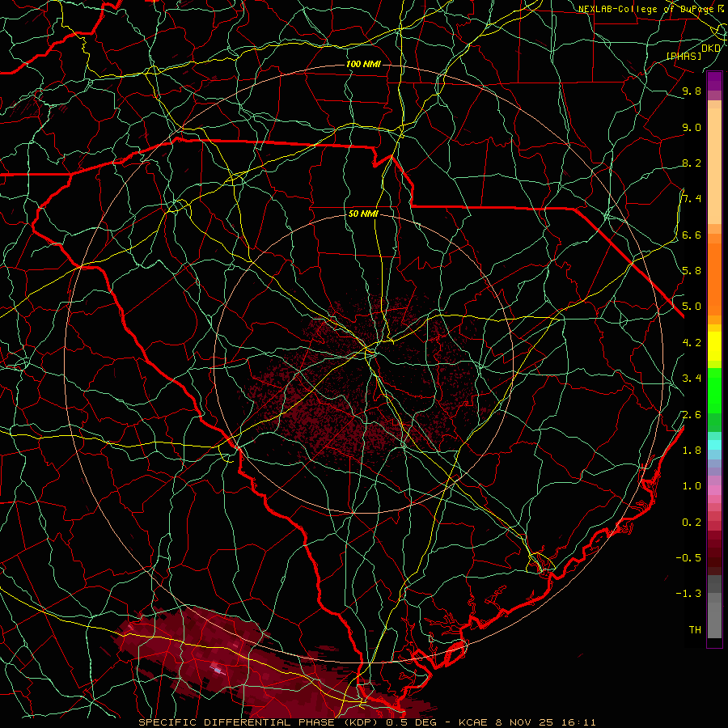Click the 8 NOV 25 date text
The width and height of the screenshot is (728, 728).
click(524, 722)
